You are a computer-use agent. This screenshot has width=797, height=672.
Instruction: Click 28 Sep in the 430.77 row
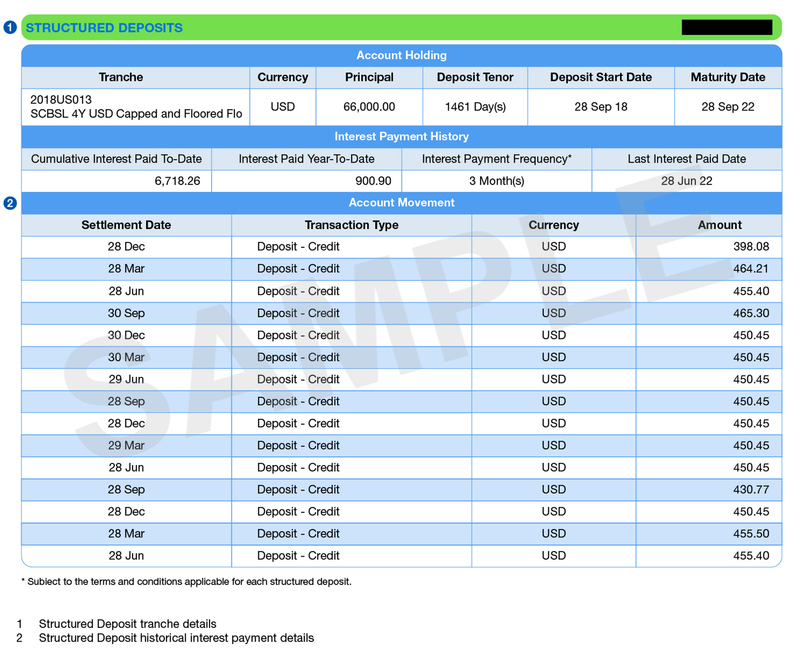(126, 490)
